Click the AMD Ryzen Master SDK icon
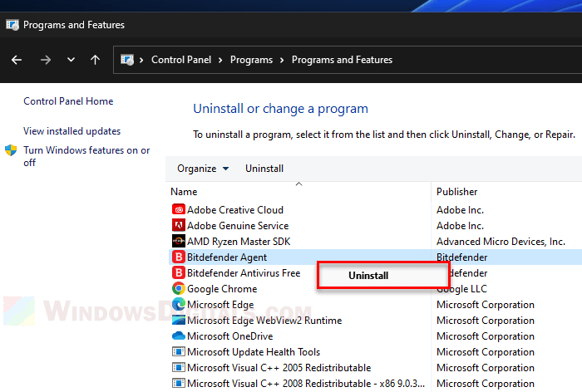Viewport: 582px width, 392px height. pos(179,242)
